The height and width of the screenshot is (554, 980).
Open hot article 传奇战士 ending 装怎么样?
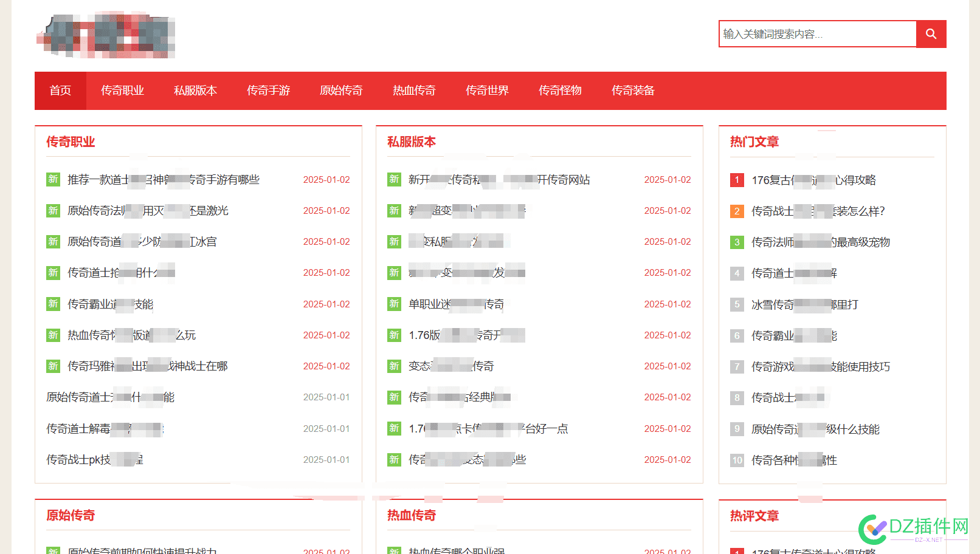click(x=818, y=211)
